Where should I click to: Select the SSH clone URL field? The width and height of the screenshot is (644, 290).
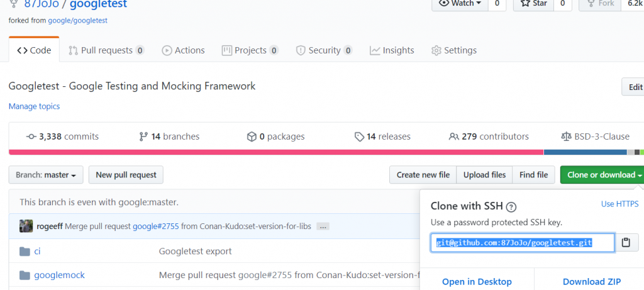click(522, 242)
